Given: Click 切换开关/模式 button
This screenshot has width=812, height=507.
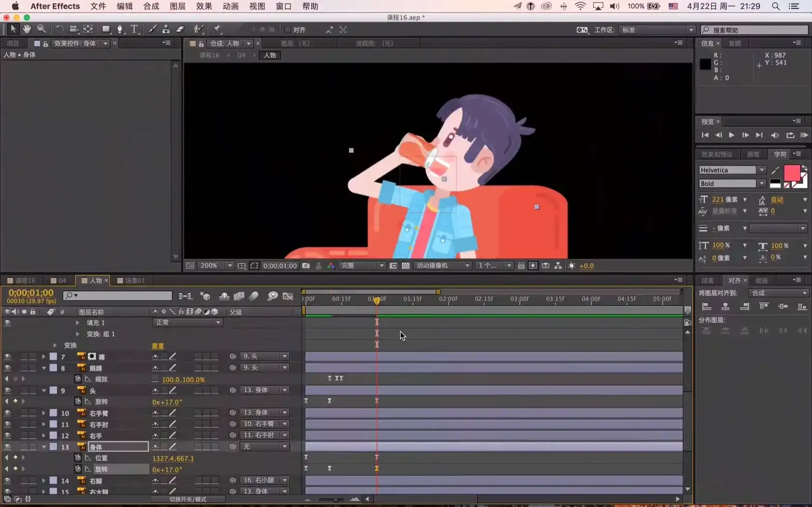Looking at the screenshot, I should point(188,499).
